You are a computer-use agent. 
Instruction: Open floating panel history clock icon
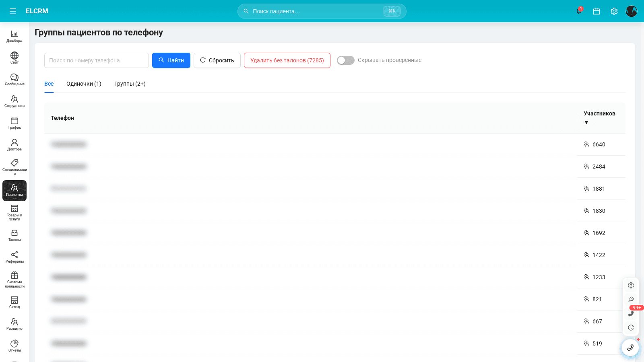(x=631, y=327)
